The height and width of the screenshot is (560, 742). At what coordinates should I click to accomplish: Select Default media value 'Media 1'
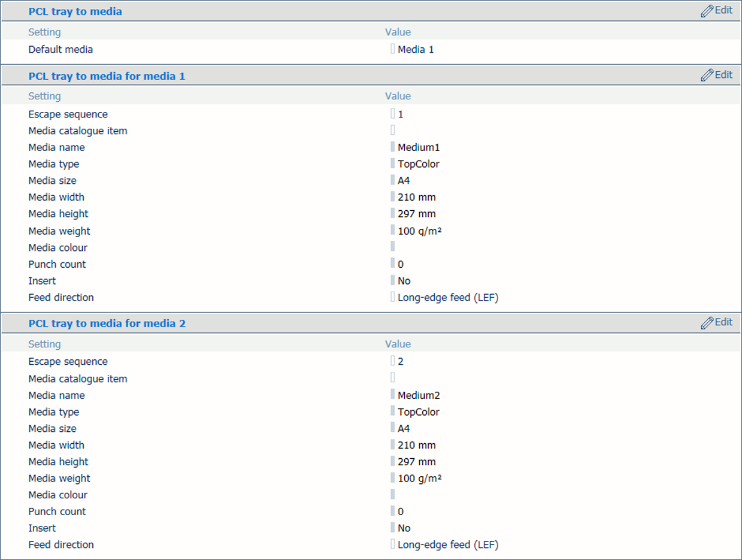click(416, 50)
